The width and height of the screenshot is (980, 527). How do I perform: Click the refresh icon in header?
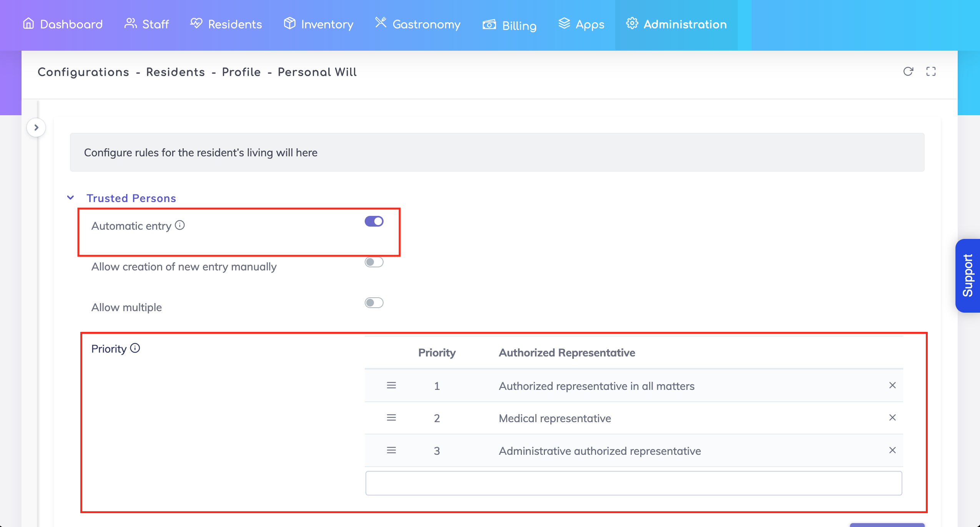[908, 71]
